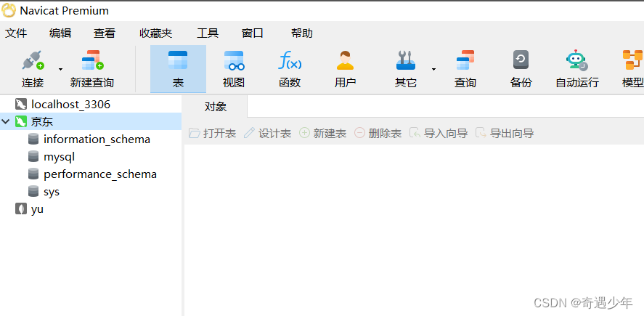Open the Edit (编辑) menu

60,33
